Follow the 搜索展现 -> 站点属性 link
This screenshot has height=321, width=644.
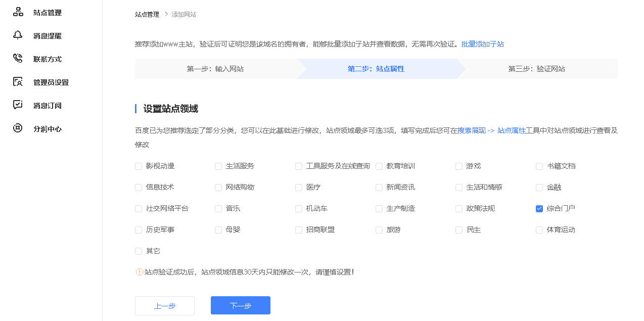click(491, 130)
